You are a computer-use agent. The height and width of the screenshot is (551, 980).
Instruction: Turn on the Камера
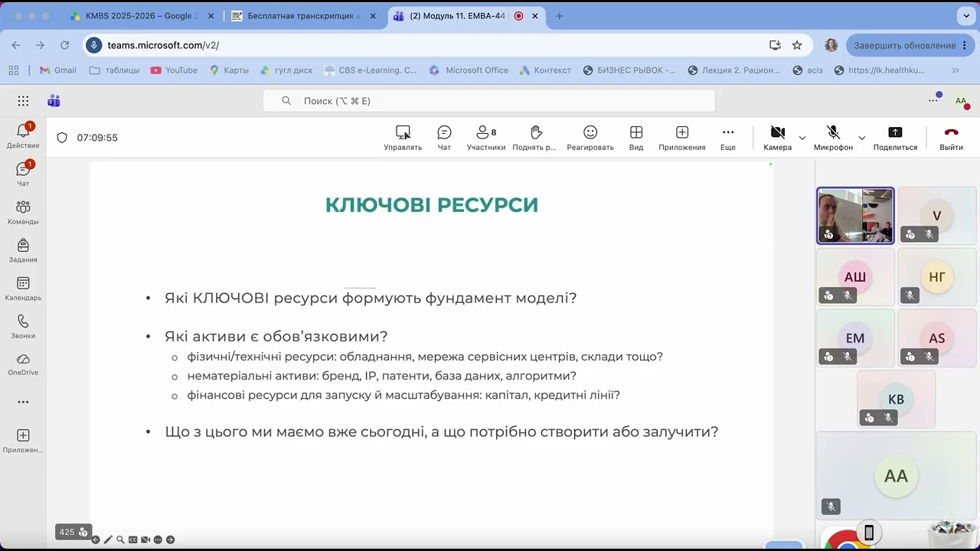[778, 138]
